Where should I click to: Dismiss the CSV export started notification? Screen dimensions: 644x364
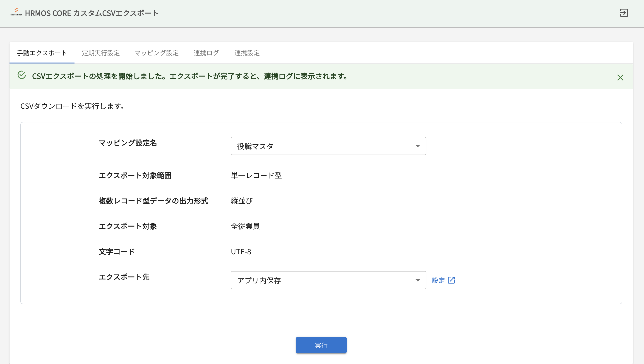620,78
